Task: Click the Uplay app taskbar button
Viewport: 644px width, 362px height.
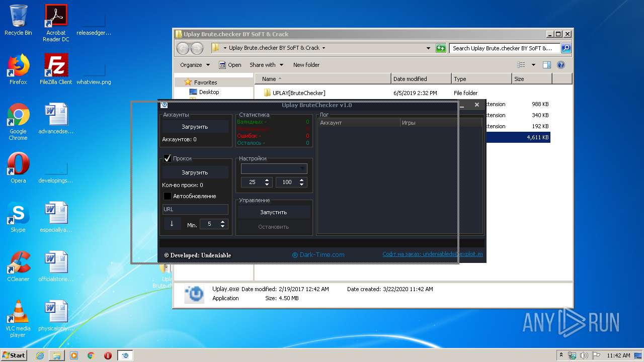Action: point(125,355)
